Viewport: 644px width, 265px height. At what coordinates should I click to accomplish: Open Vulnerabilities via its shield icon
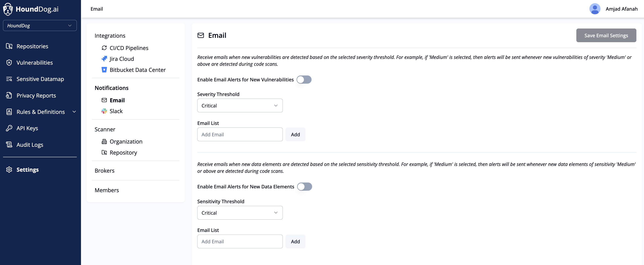9,63
